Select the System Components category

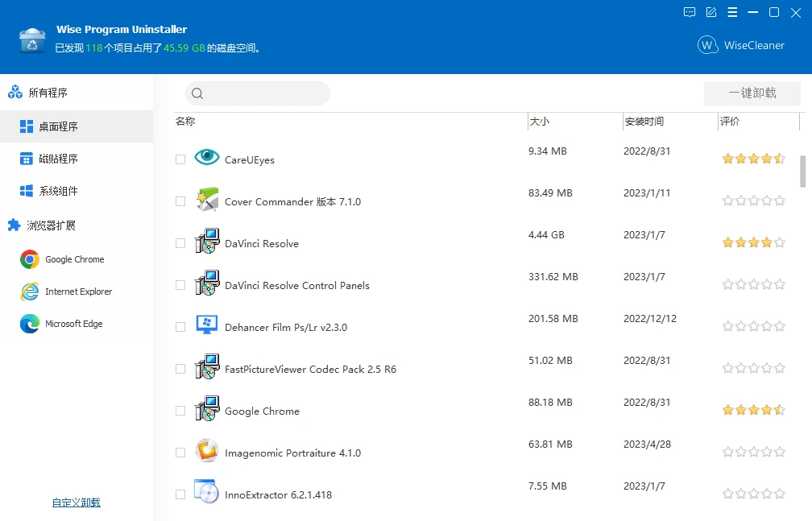[x=48, y=191]
